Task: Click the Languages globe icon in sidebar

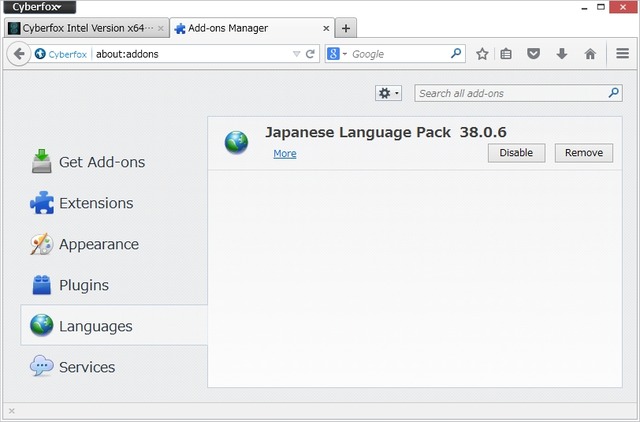Action: point(42,325)
